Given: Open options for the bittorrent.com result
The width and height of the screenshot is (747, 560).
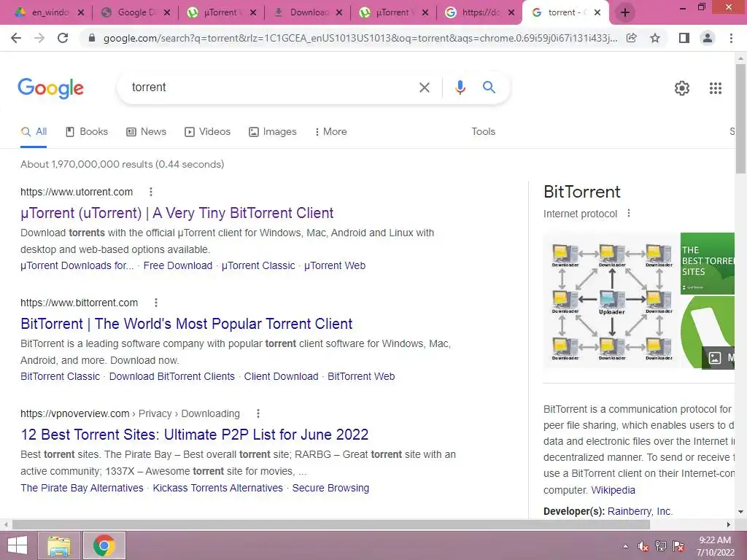Looking at the screenshot, I should point(156,303).
